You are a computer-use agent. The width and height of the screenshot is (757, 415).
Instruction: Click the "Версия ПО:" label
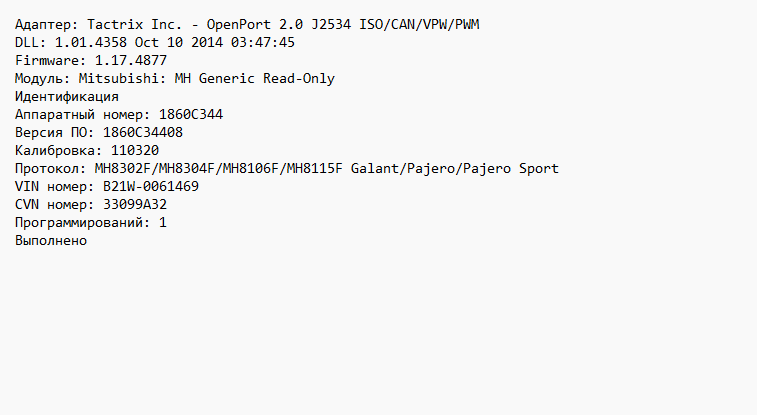pyautogui.click(x=55, y=132)
